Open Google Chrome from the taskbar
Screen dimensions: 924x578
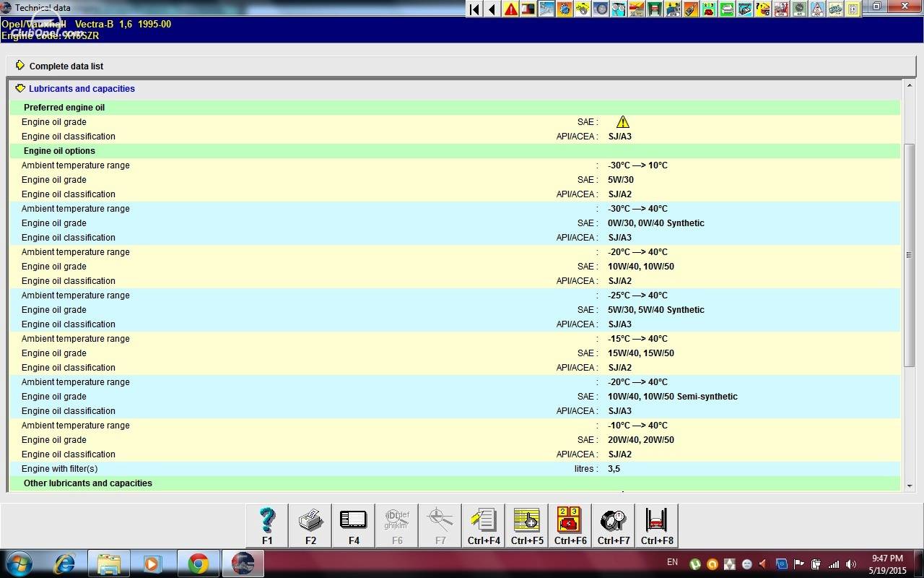point(199,564)
